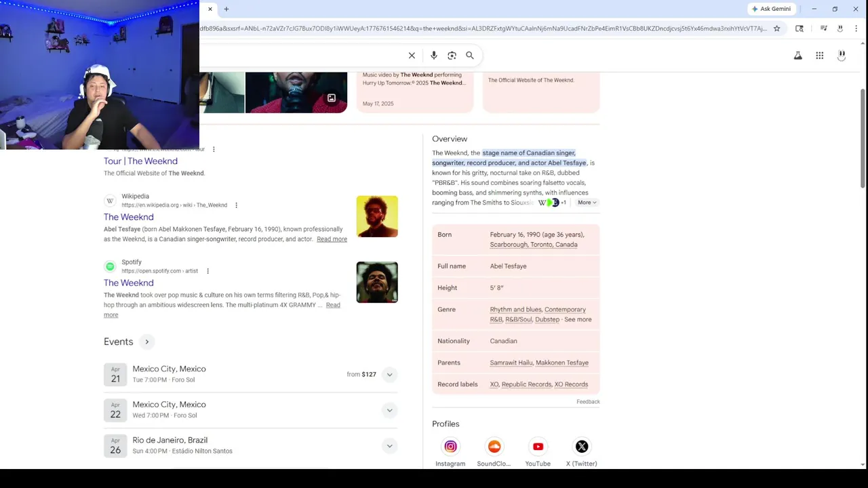
Task: Open SoundCloud profile icon
Action: click(494, 447)
